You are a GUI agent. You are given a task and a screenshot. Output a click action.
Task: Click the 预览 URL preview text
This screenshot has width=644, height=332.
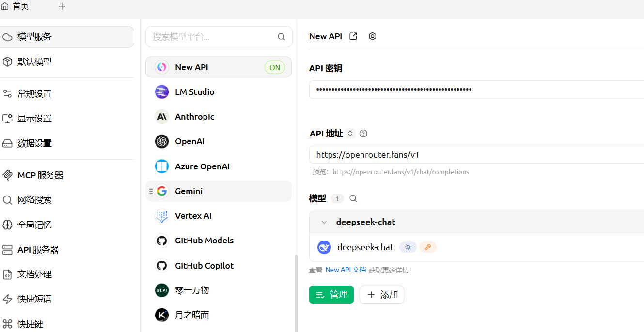(x=391, y=172)
